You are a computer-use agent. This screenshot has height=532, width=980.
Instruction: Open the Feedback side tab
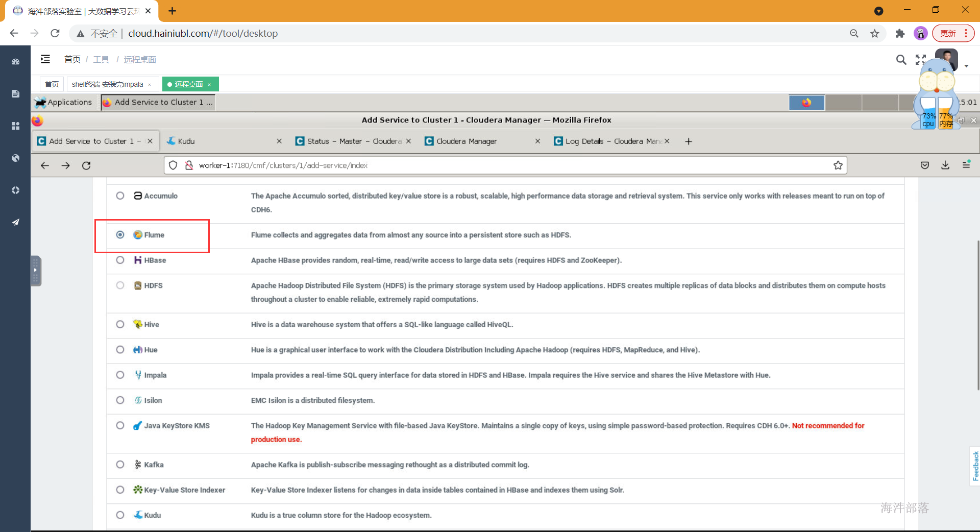(975, 466)
